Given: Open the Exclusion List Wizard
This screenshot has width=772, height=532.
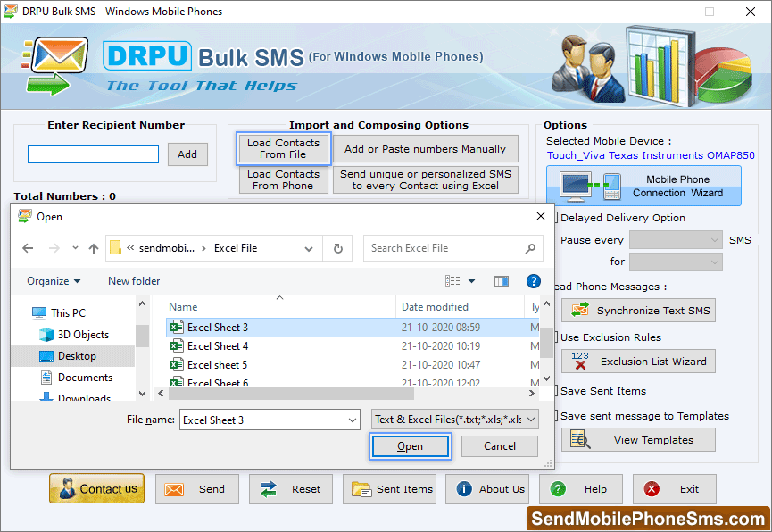Looking at the screenshot, I should 639,362.
